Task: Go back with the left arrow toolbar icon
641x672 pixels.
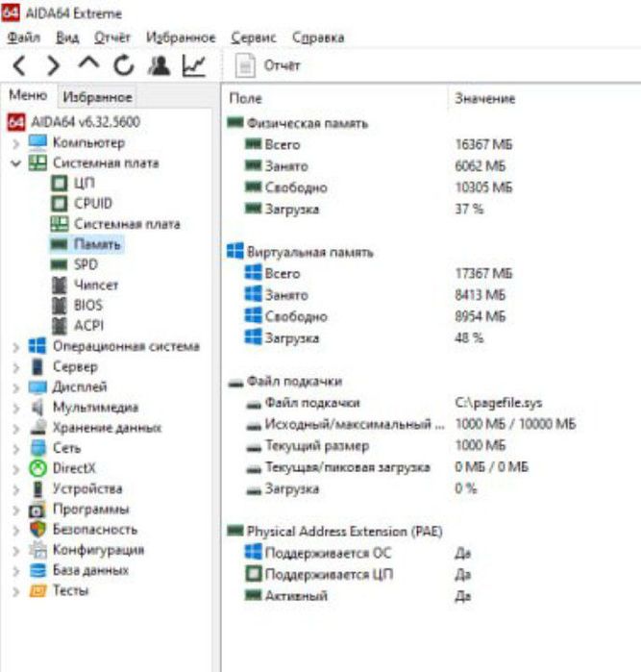Action: [19, 66]
